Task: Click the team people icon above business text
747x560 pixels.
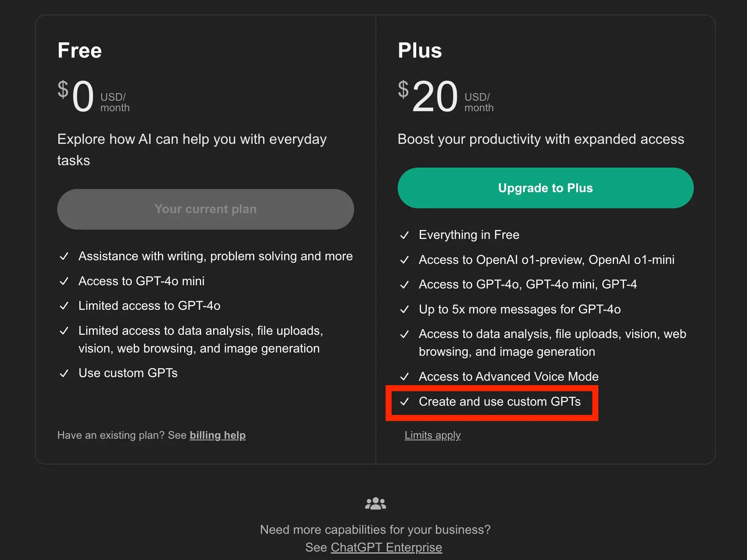Action: 375,504
